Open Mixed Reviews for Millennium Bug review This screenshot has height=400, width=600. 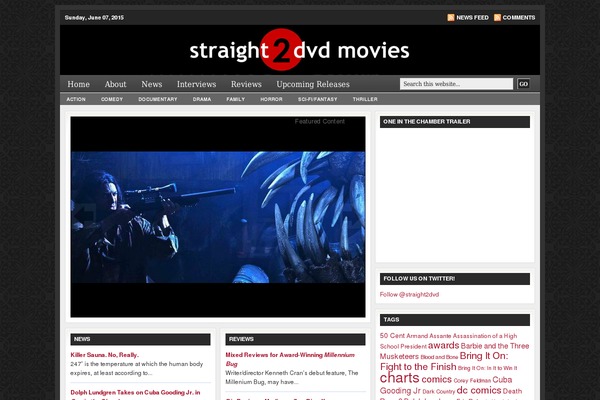tap(290, 359)
